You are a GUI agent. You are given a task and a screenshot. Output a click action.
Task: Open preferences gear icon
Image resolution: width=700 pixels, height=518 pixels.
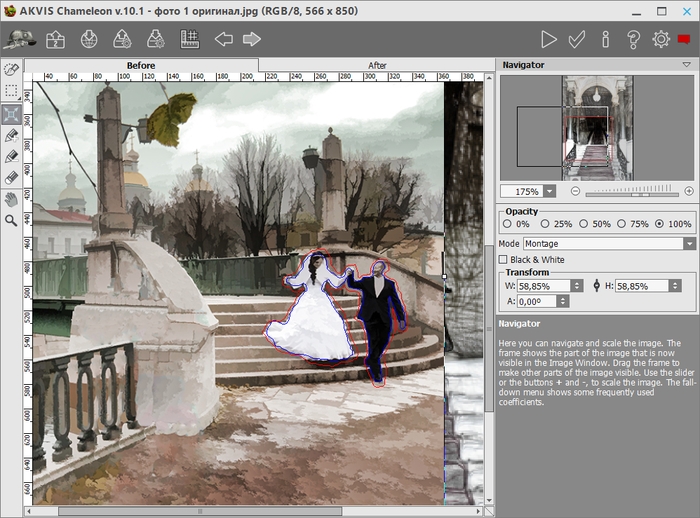coord(661,39)
